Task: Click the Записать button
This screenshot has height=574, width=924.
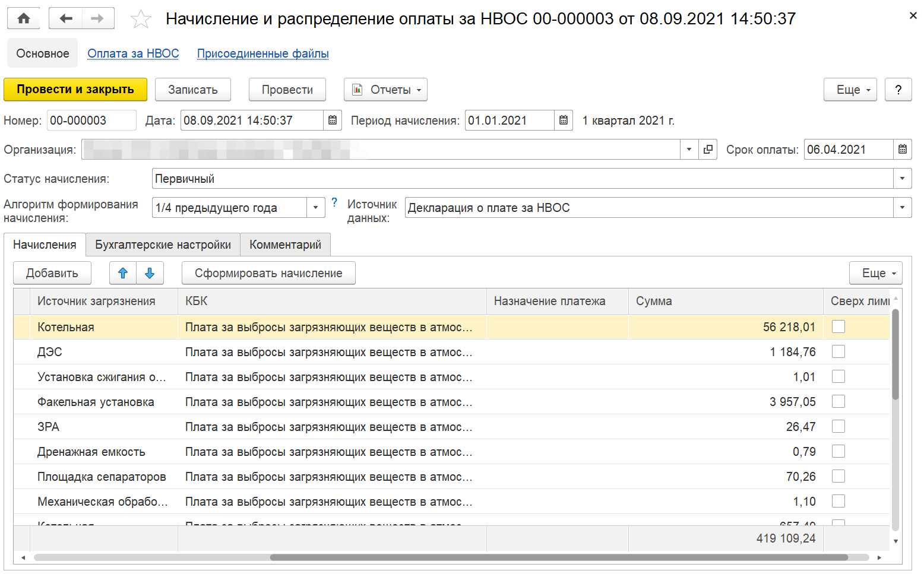Action: (x=192, y=90)
